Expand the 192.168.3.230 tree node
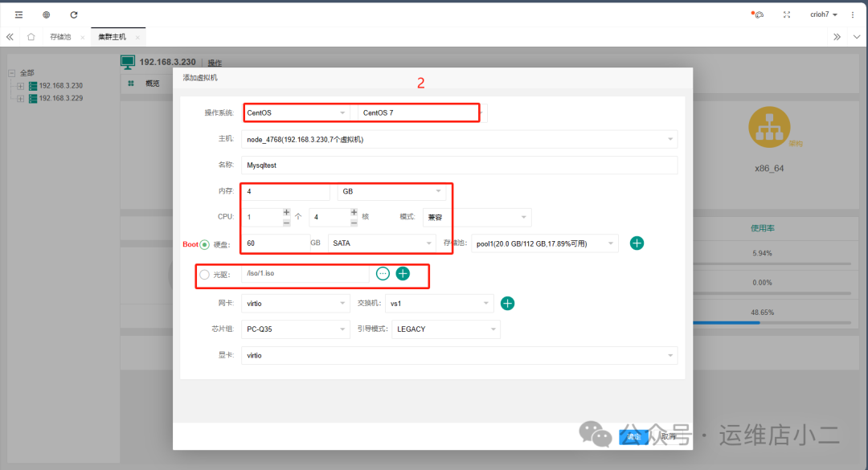Screen dimensions: 868x470 tap(20, 86)
